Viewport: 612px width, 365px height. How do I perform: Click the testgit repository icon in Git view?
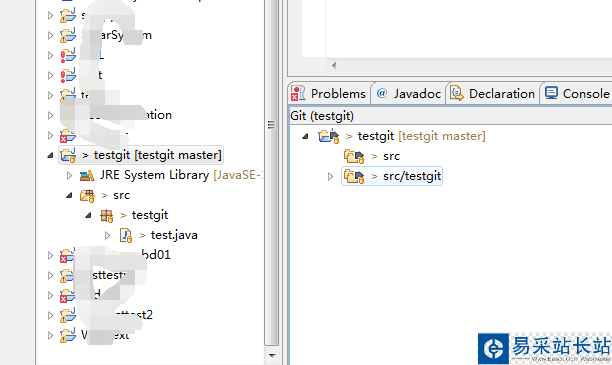329,136
